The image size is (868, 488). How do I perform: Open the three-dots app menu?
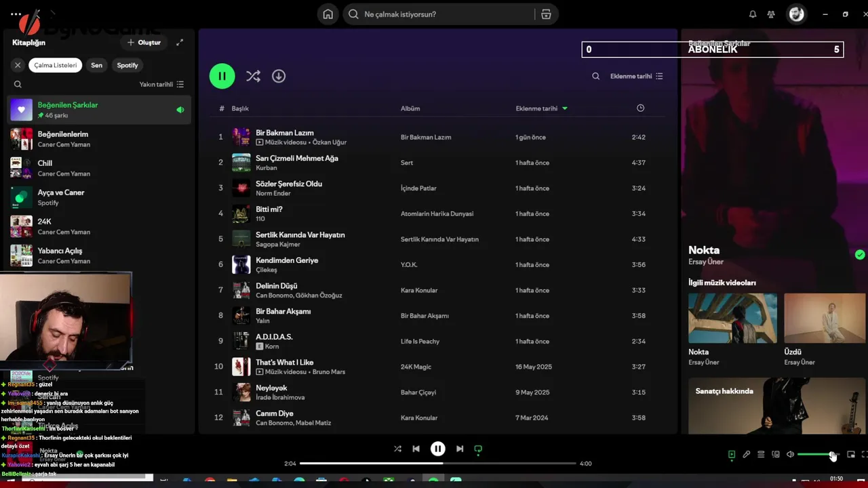tap(16, 14)
